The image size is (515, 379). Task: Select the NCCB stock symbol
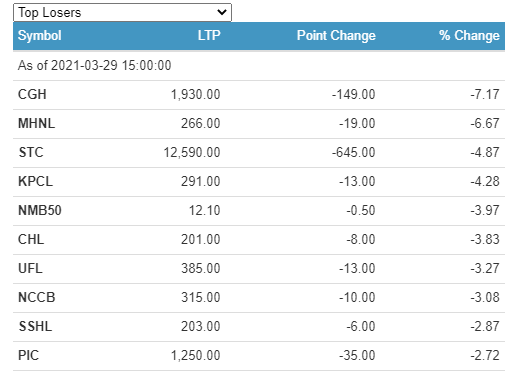point(37,297)
